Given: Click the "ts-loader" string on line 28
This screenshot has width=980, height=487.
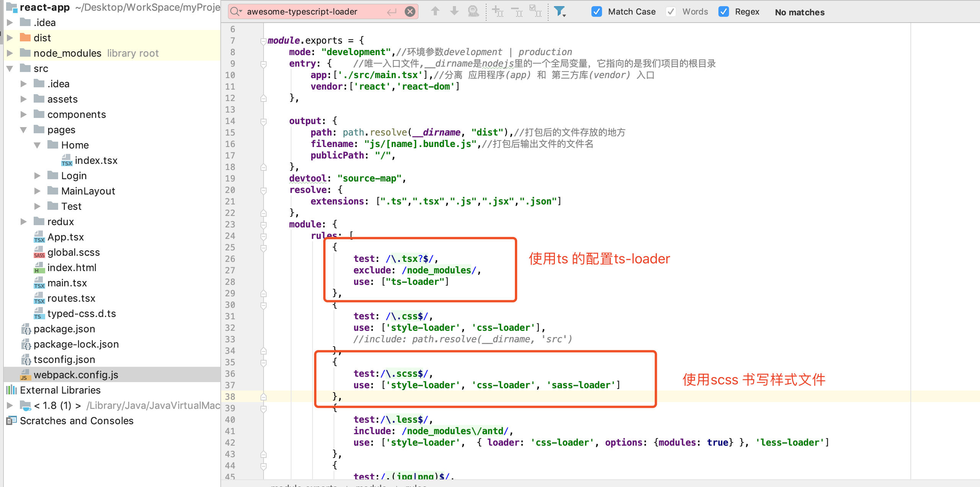Looking at the screenshot, I should [x=415, y=282].
